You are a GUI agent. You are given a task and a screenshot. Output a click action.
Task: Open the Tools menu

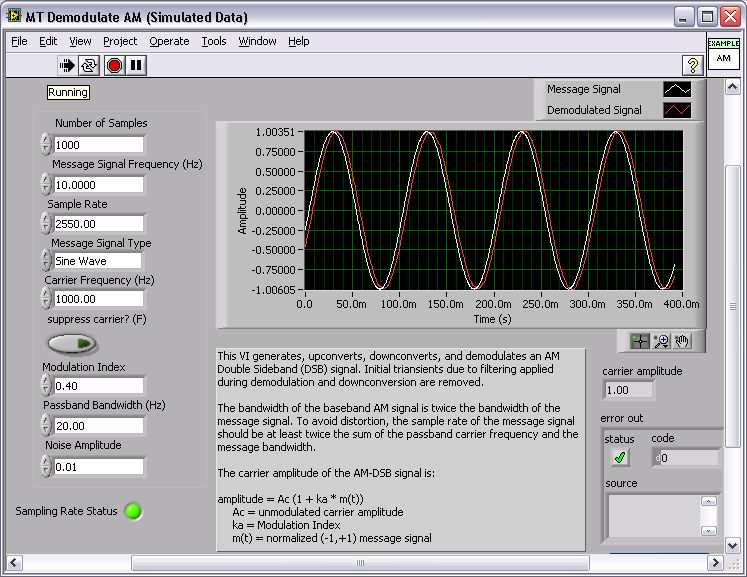tap(214, 41)
